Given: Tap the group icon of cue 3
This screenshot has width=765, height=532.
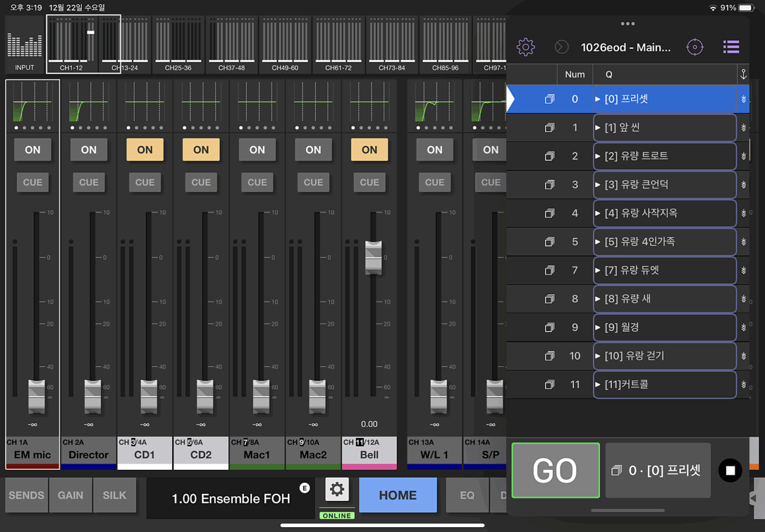Looking at the screenshot, I should coord(549,185).
